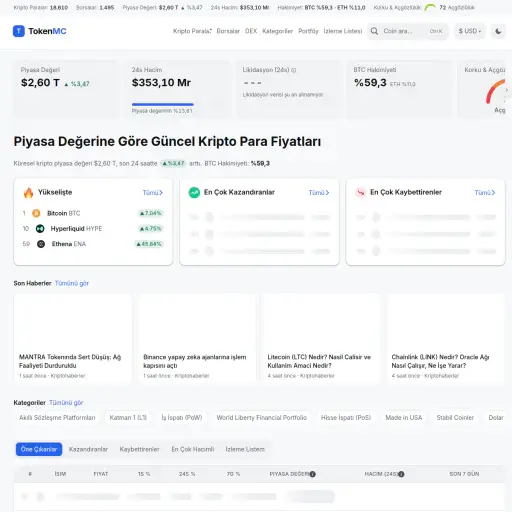Click the Coin ara search field

click(x=408, y=31)
